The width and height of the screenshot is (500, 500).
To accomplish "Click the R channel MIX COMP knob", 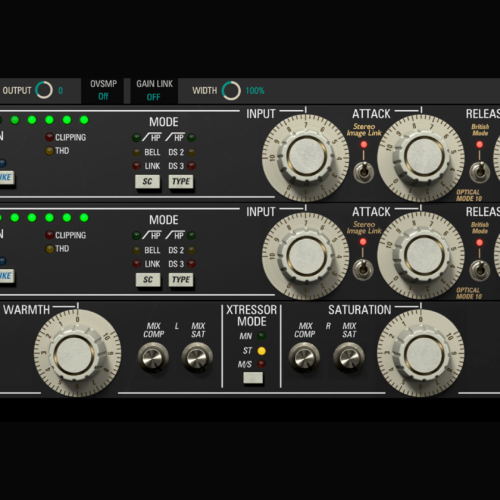I will pos(304,357).
